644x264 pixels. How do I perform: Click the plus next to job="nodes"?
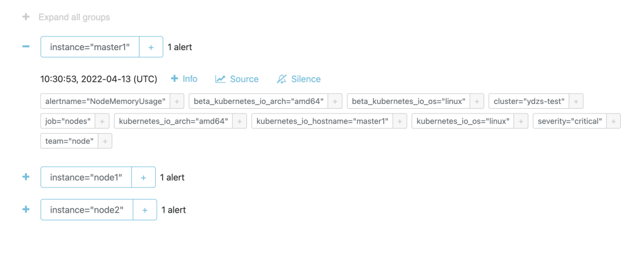pos(102,121)
